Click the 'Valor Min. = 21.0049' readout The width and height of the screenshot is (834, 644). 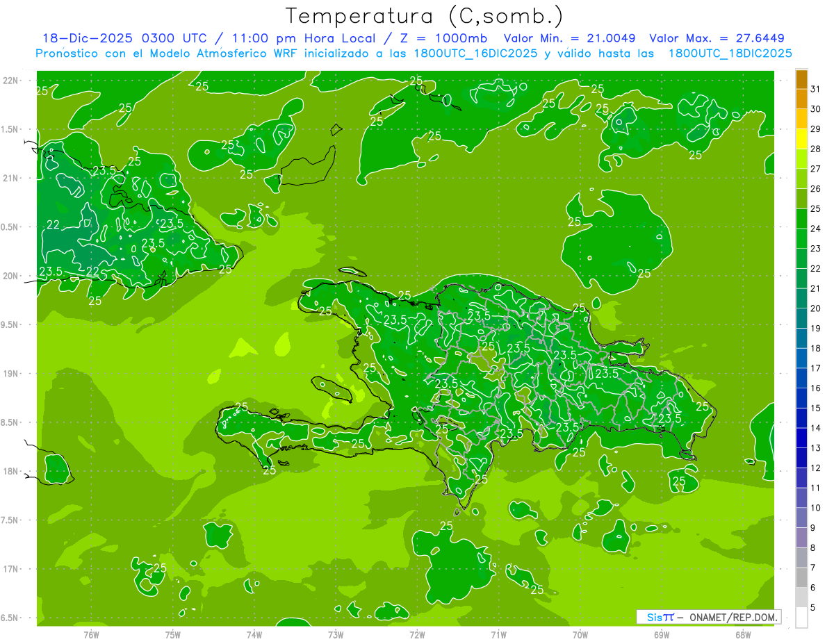(x=570, y=38)
